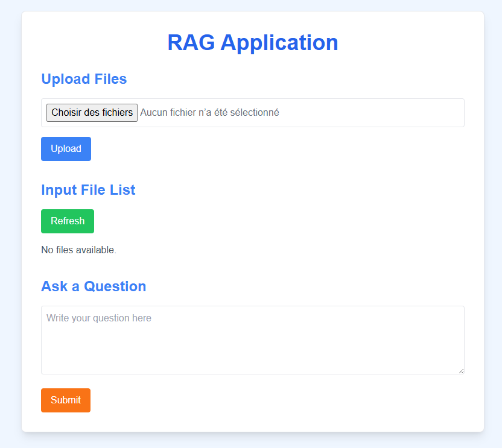Screen dimensions: 502x448
Task: Click the Upload Files section heading
Action: 83,79
